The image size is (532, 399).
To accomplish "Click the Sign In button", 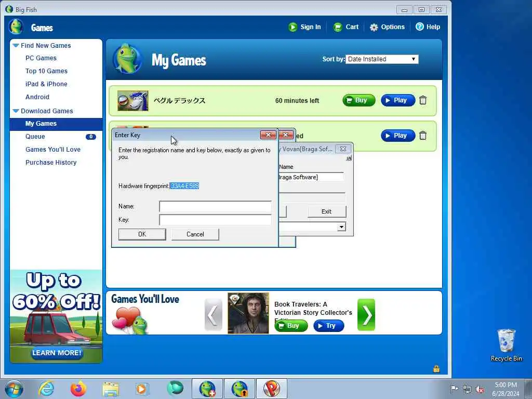I will [304, 27].
